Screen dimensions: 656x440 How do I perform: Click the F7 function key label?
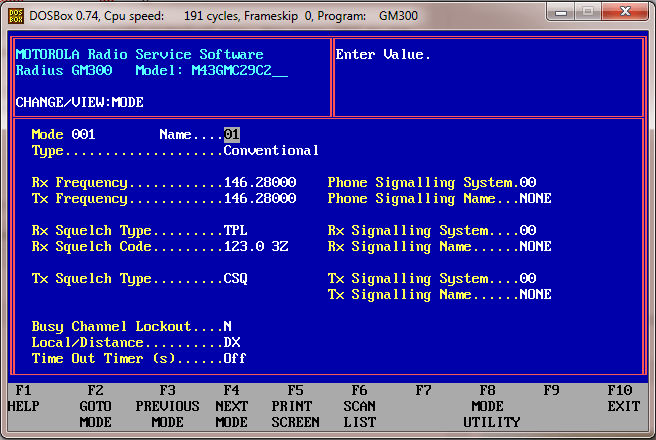click(x=423, y=391)
